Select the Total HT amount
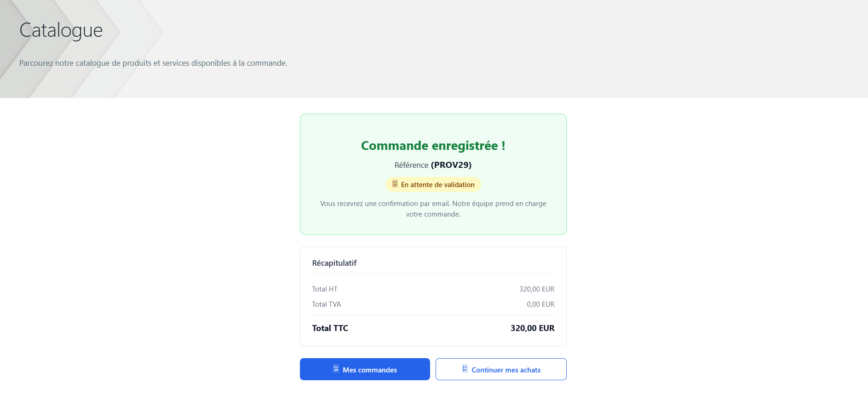Image resolution: width=868 pixels, height=400 pixels. coord(536,289)
